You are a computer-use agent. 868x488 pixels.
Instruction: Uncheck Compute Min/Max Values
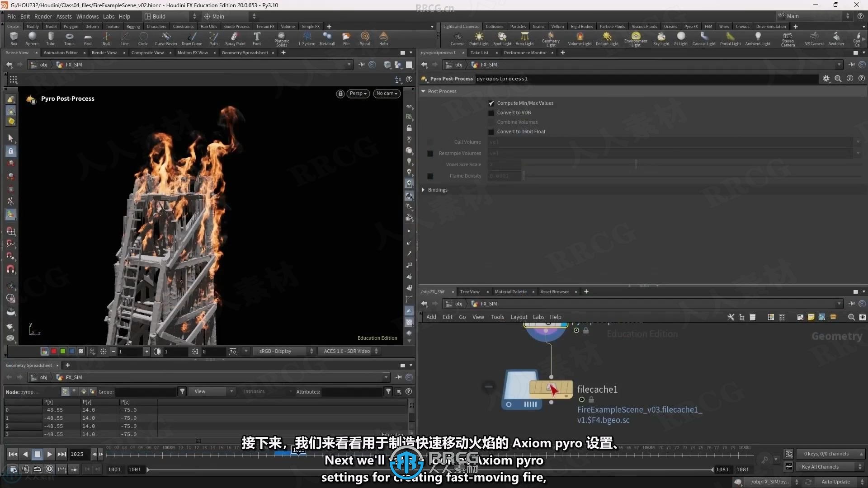[x=491, y=103]
